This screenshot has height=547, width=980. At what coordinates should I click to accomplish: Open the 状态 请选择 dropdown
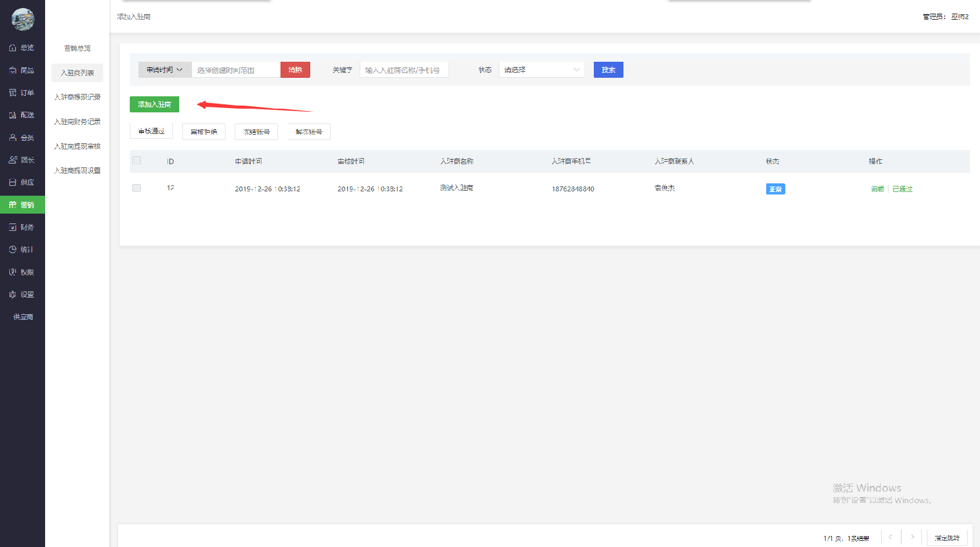point(541,70)
